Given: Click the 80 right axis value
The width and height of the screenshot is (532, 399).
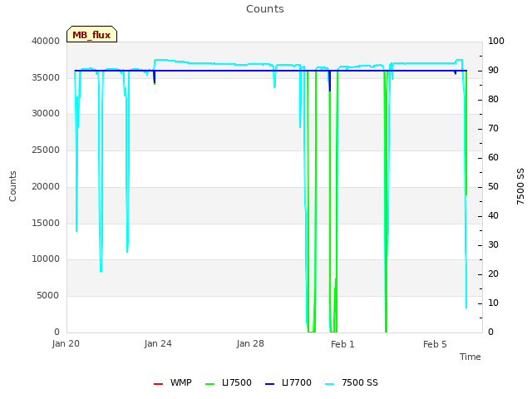Looking at the screenshot, I should [x=493, y=100].
